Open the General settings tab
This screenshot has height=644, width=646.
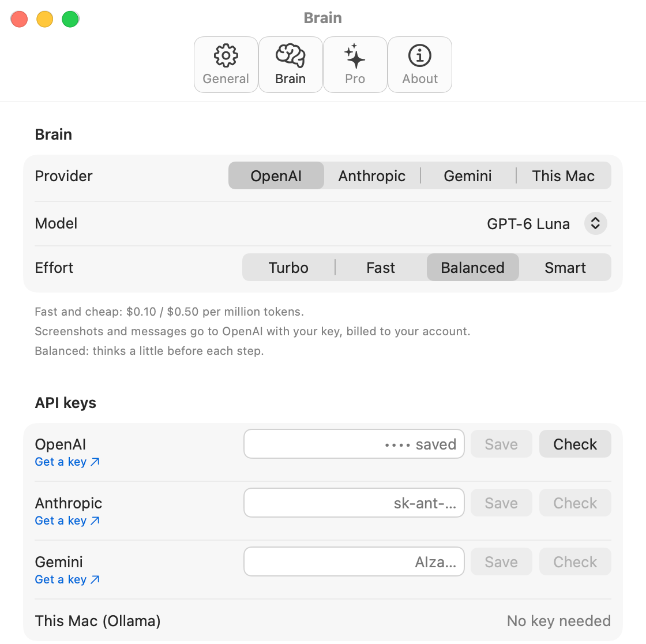coord(226,65)
